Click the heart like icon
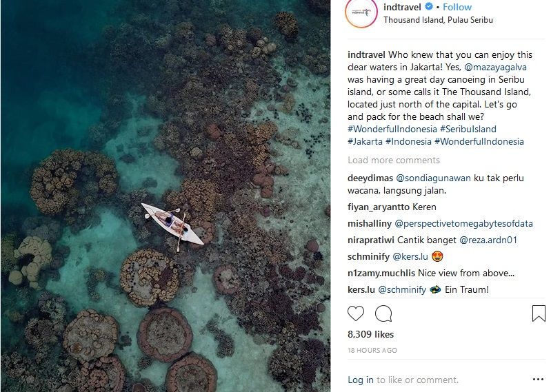The height and width of the screenshot is (392, 551). (x=356, y=314)
